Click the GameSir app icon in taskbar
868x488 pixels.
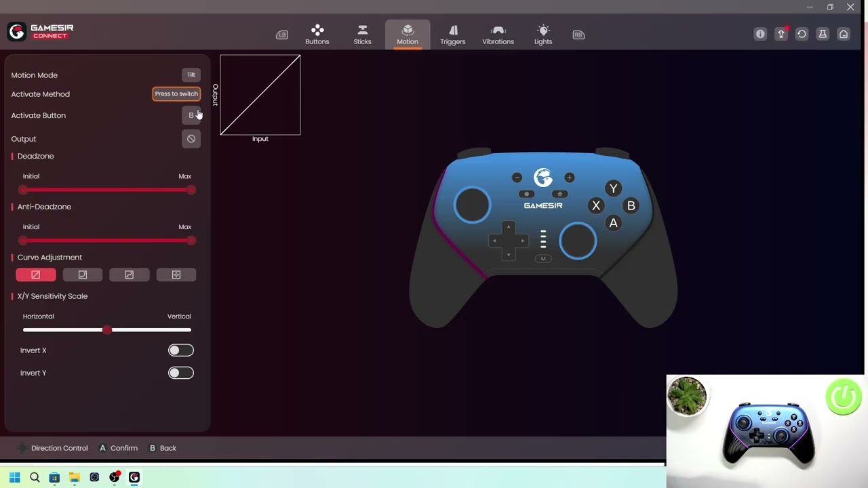coord(134,477)
